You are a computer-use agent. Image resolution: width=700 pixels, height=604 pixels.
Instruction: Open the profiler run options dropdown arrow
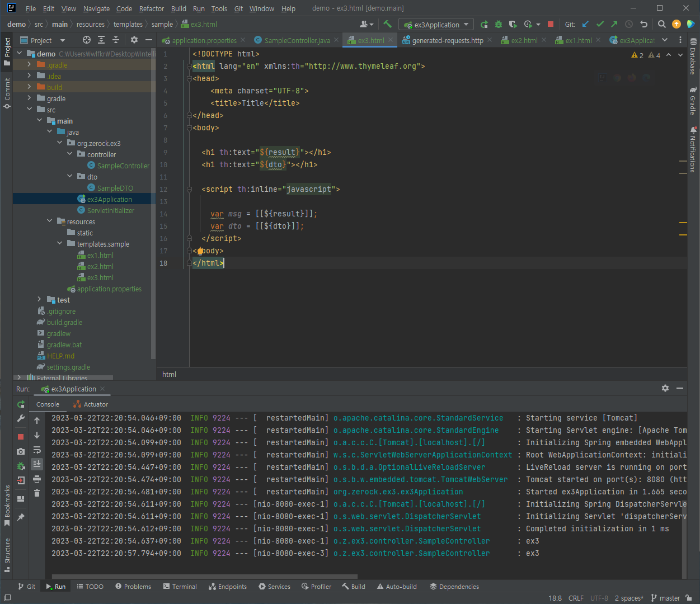click(x=538, y=25)
